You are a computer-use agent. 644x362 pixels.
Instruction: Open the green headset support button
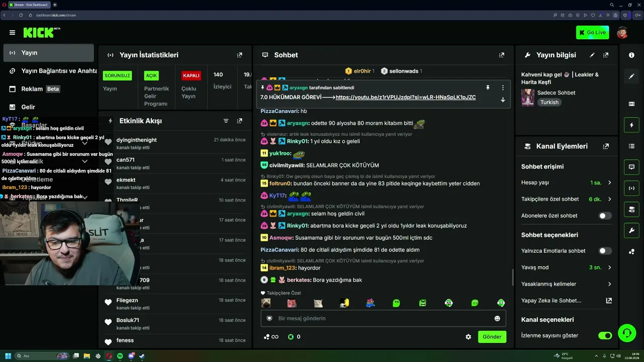[626, 332]
